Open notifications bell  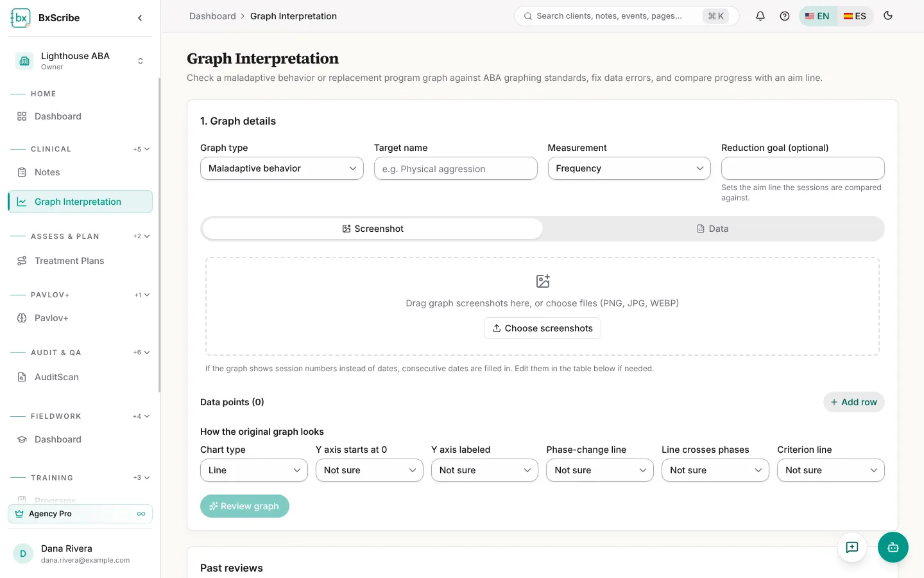point(760,16)
